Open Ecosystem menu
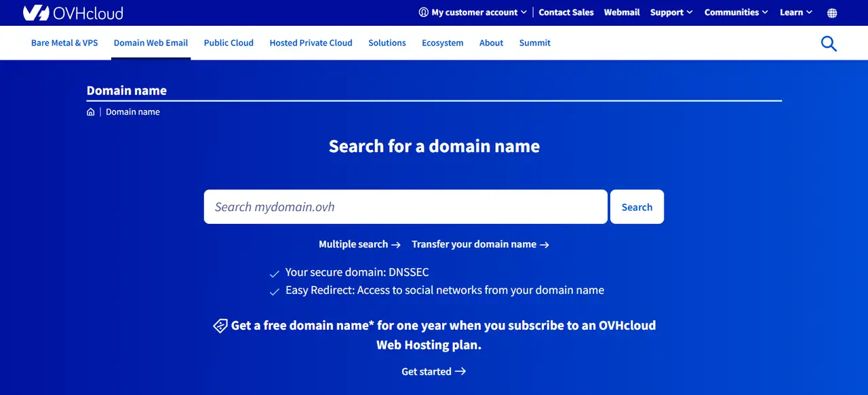 [443, 43]
